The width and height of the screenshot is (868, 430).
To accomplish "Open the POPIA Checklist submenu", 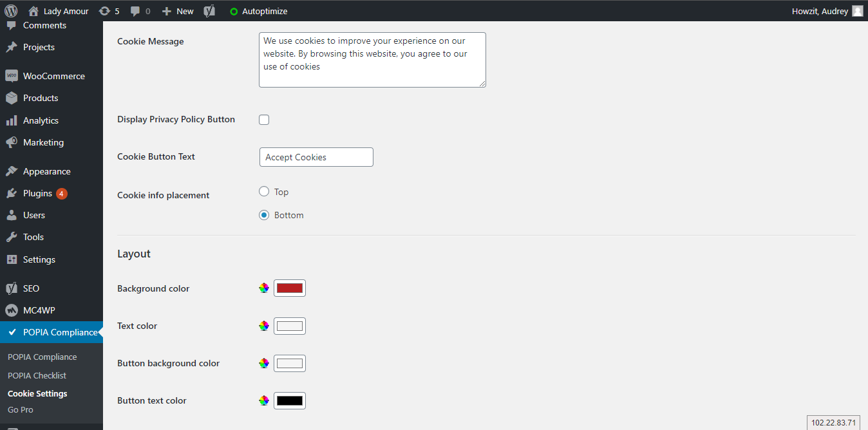I will pos(37,375).
